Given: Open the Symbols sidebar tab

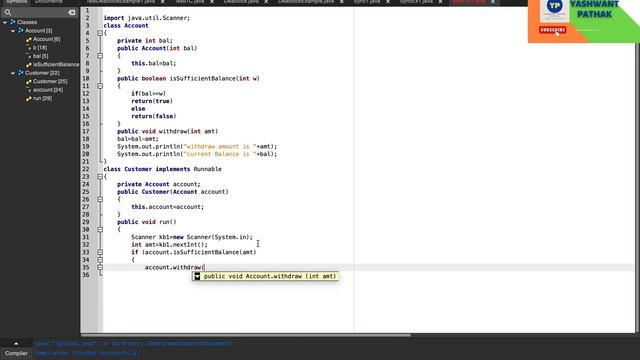Looking at the screenshot, I should coord(16,2).
